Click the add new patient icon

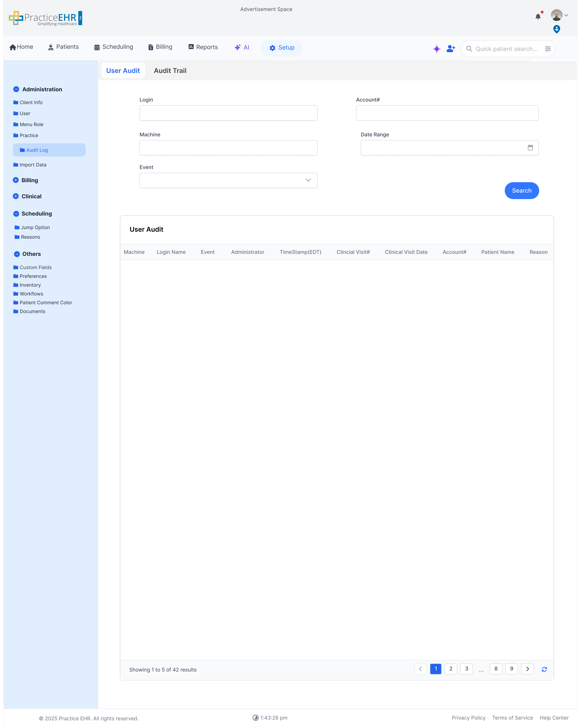coord(451,49)
